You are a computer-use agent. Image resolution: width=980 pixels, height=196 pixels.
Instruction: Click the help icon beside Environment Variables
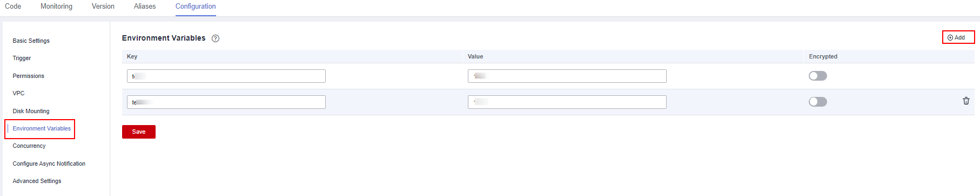(x=216, y=38)
